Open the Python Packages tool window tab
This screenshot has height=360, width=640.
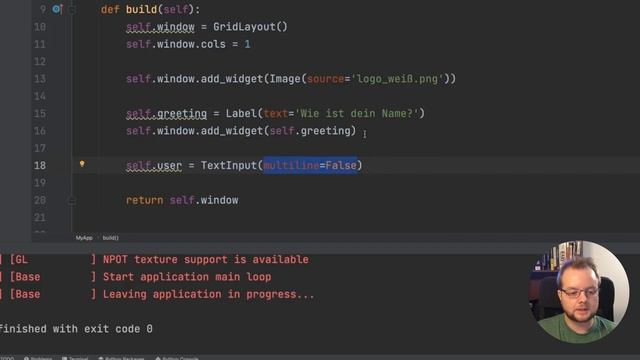click(x=121, y=358)
